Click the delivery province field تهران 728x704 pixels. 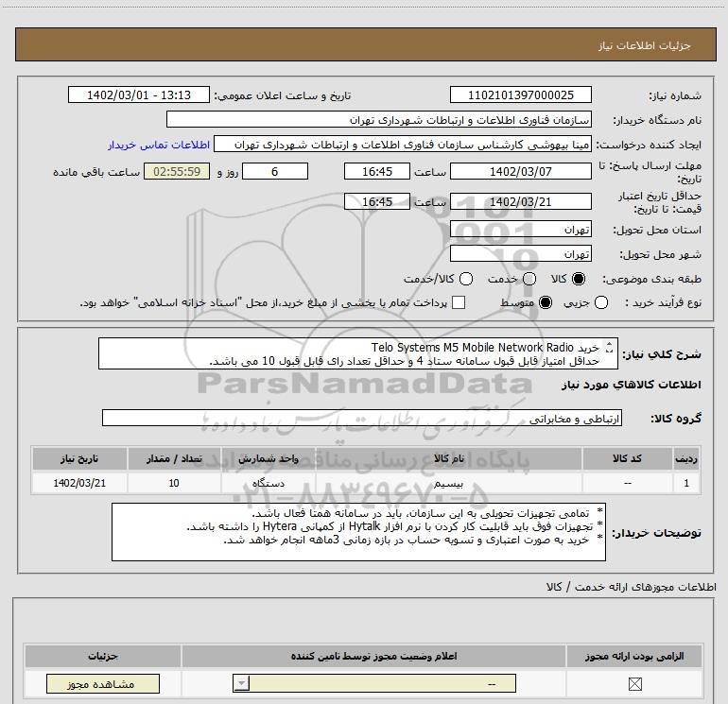tap(520, 230)
